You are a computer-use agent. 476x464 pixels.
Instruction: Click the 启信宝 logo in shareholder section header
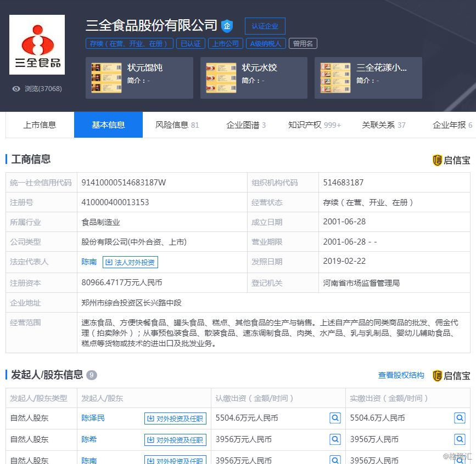tap(451, 376)
